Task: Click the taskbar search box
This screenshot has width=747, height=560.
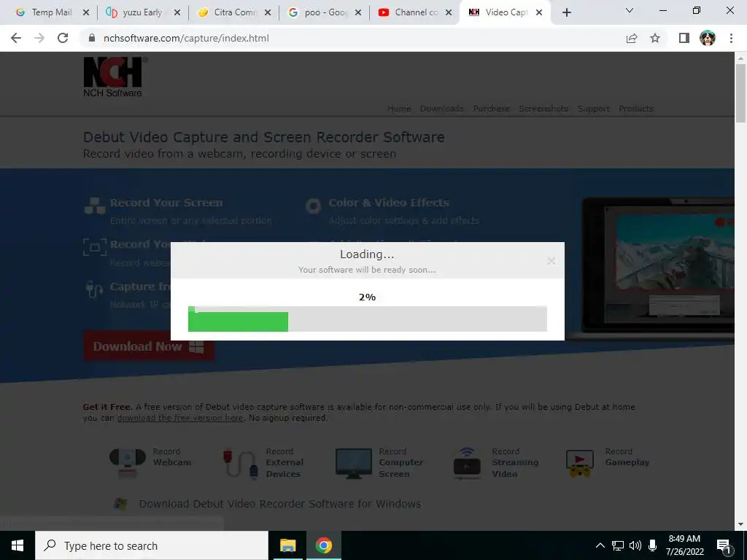Action: tap(152, 545)
